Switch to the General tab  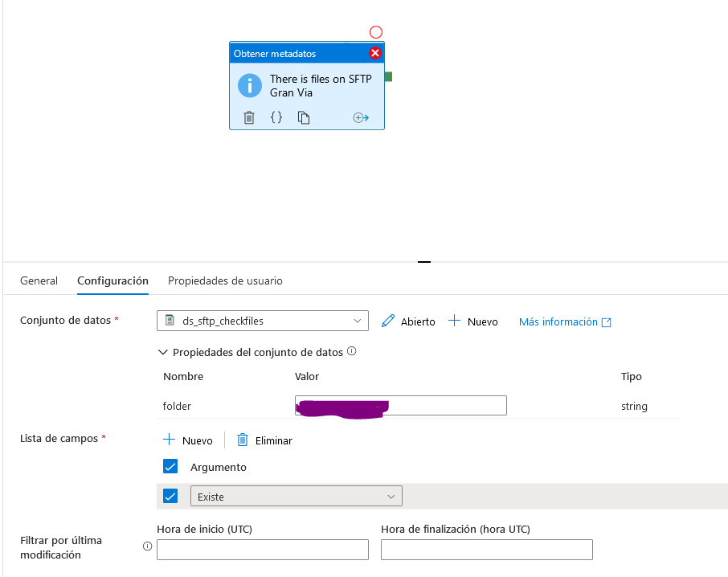[x=39, y=280]
